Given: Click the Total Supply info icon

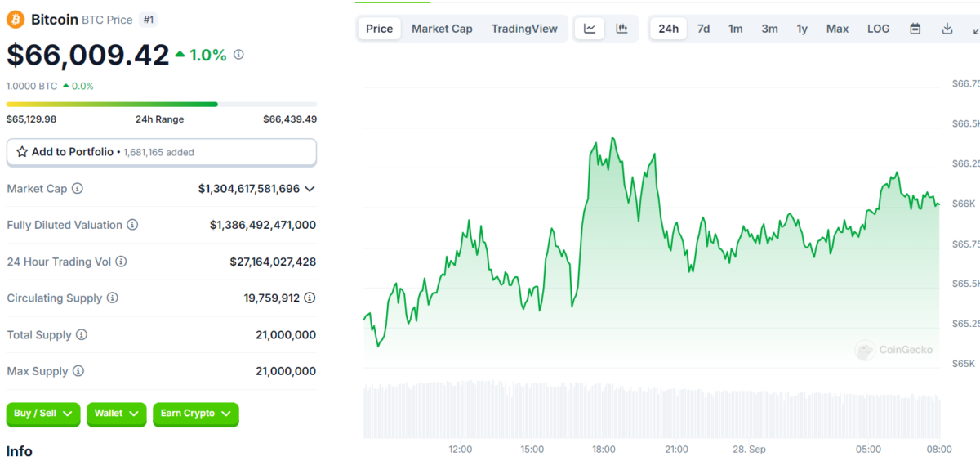Looking at the screenshot, I should pos(82,335).
